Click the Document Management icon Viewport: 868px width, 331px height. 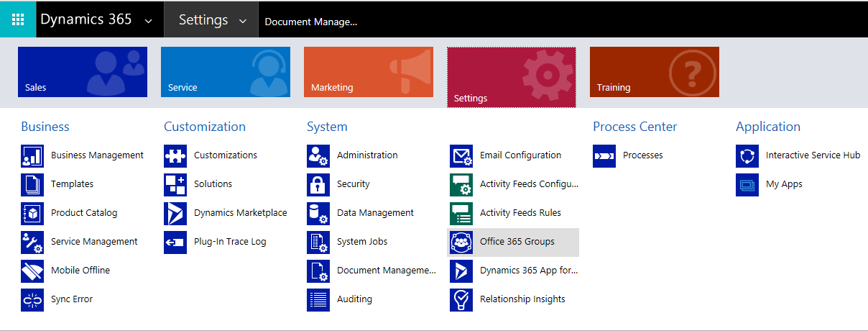click(x=318, y=271)
